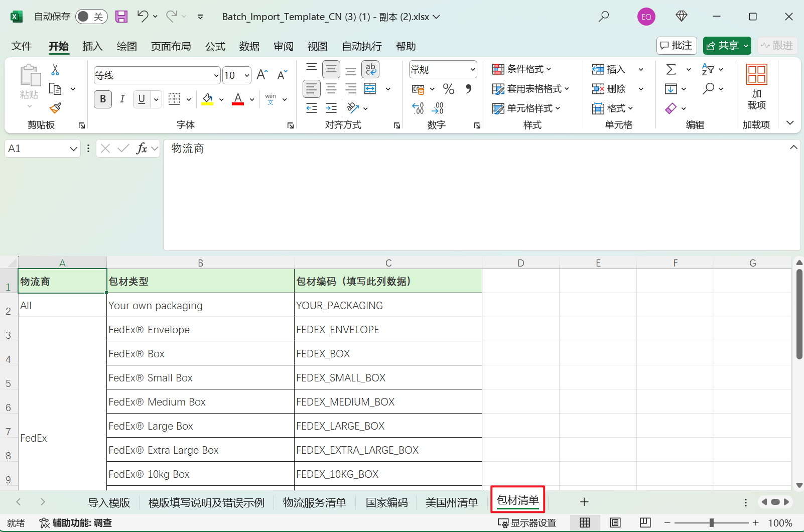Switch to Normal view in status bar
This screenshot has width=804, height=532.
585,523
